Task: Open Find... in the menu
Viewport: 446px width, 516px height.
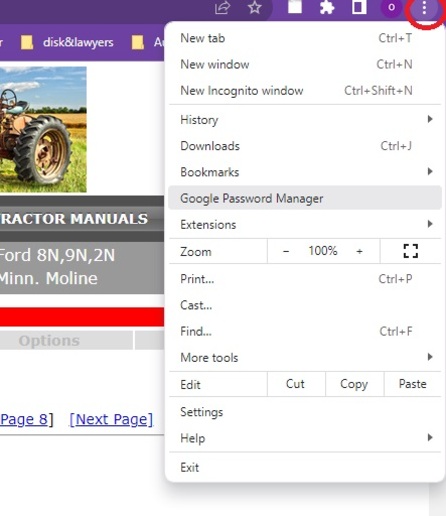Action: pyautogui.click(x=305, y=331)
